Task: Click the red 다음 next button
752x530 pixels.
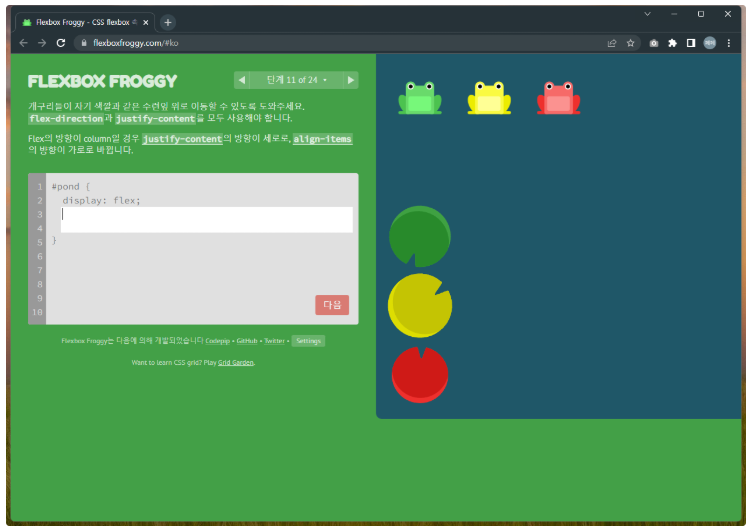Action: [x=332, y=305]
